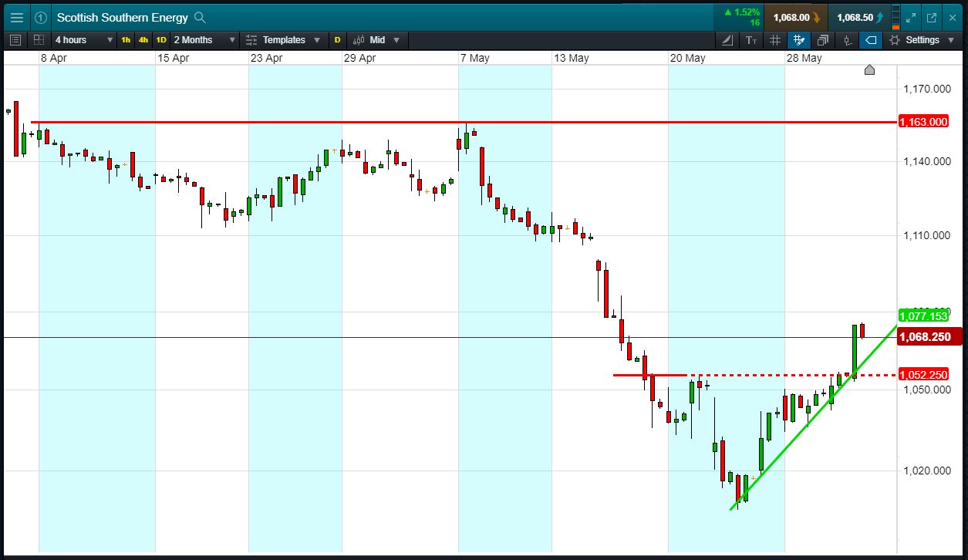
Task: Switch to 1h interval shortcut
Action: pyautogui.click(x=126, y=40)
